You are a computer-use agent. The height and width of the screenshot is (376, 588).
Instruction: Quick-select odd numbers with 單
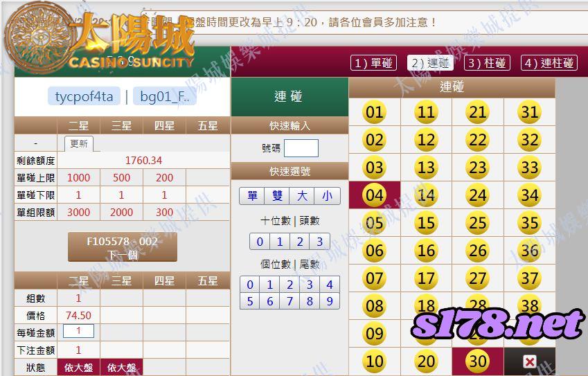(x=252, y=196)
